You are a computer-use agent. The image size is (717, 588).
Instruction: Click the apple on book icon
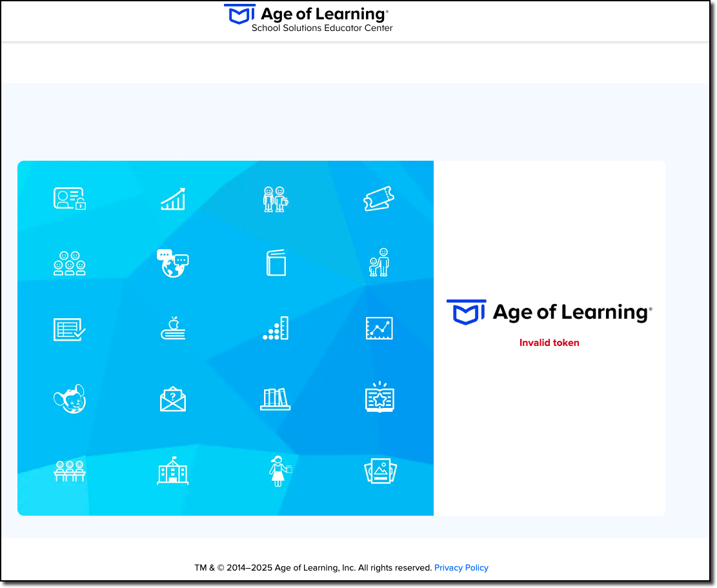pos(173,328)
